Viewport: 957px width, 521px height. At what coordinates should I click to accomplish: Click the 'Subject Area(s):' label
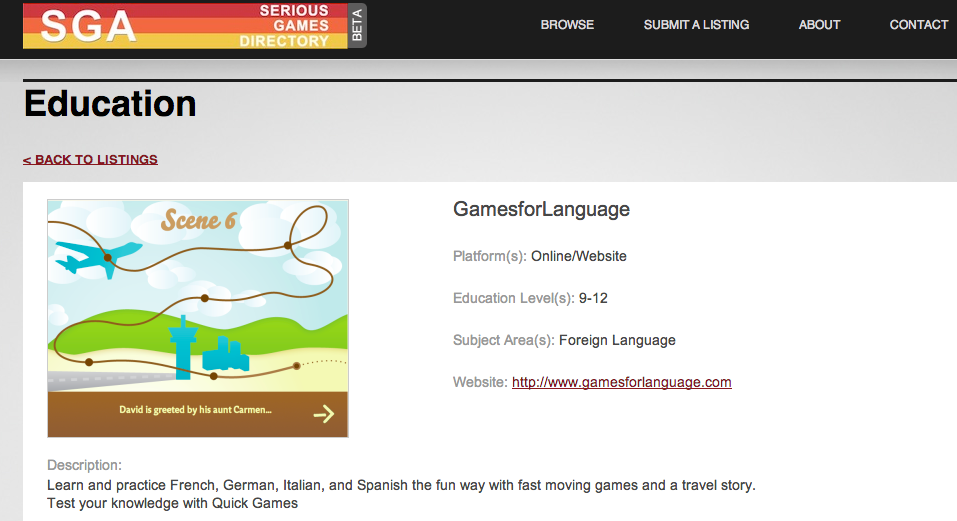coord(504,340)
